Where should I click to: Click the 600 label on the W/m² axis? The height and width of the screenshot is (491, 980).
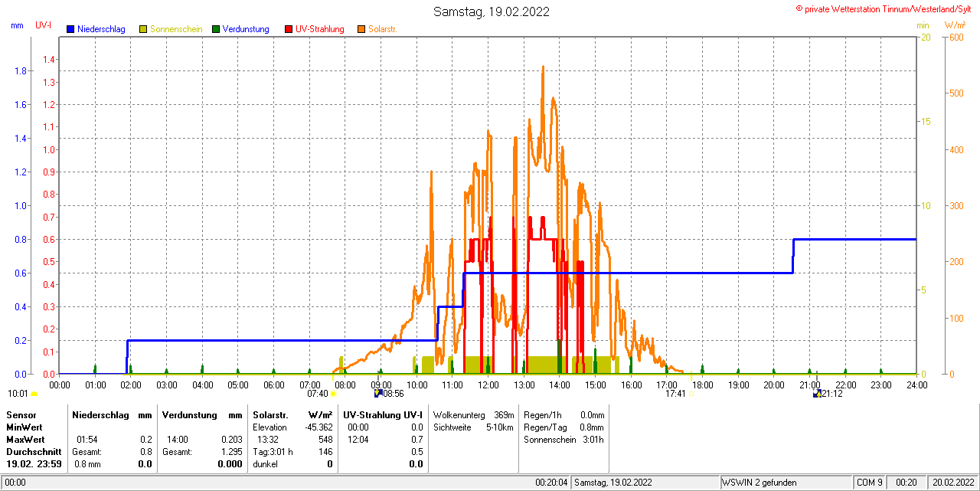(x=956, y=38)
